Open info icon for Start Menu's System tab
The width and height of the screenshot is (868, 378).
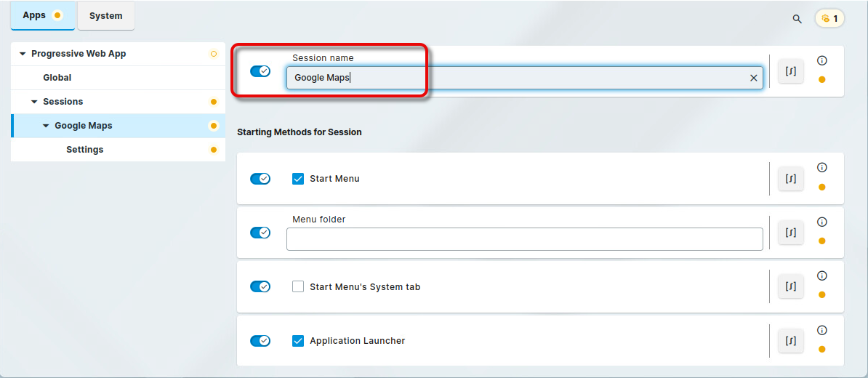click(822, 276)
